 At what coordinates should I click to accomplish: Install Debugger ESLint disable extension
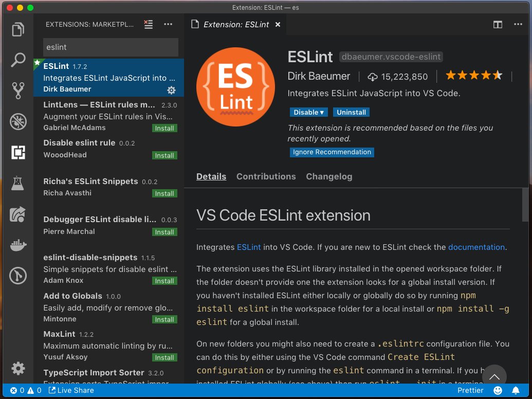(x=164, y=232)
